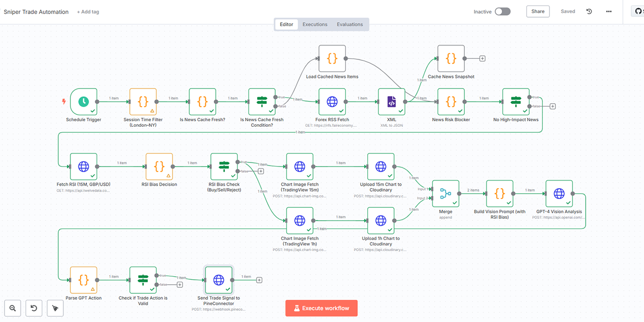This screenshot has height=322, width=644.
Task: Open the Parse GPT Action node
Action: tap(83, 280)
